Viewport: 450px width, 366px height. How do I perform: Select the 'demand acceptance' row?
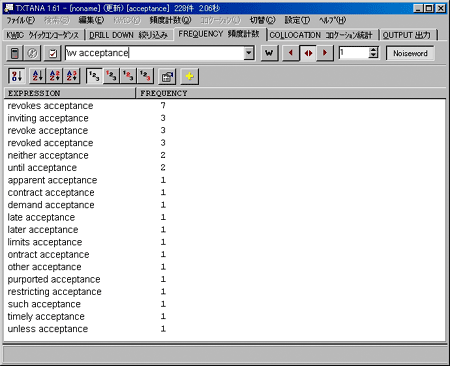pyautogui.click(x=224, y=205)
